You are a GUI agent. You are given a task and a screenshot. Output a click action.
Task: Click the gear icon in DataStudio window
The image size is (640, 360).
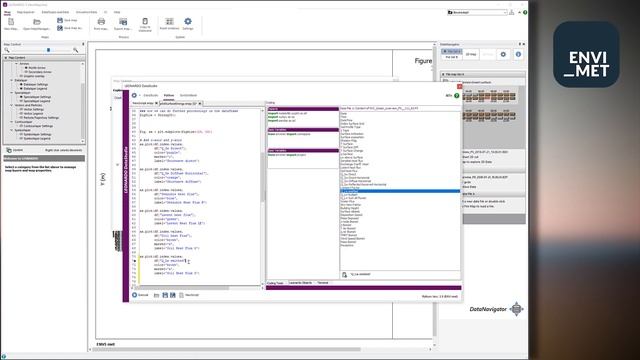pyautogui.click(x=134, y=95)
